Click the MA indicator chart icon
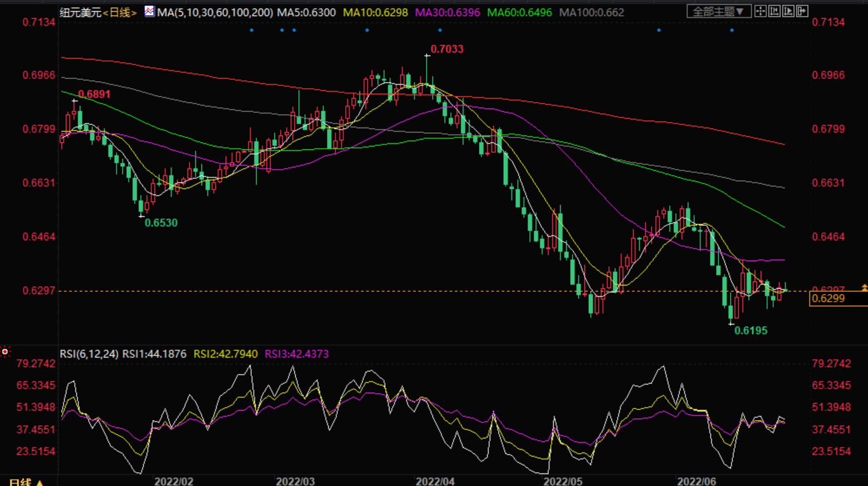 [x=149, y=11]
